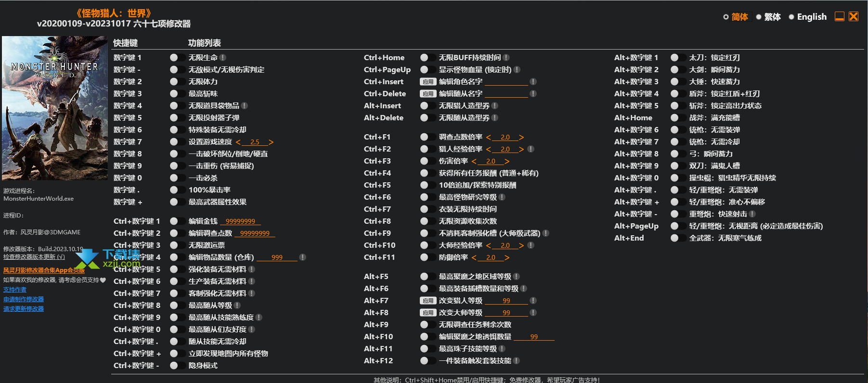
Task: Click info icon next to 无限BUFF持续时间
Action: point(506,58)
